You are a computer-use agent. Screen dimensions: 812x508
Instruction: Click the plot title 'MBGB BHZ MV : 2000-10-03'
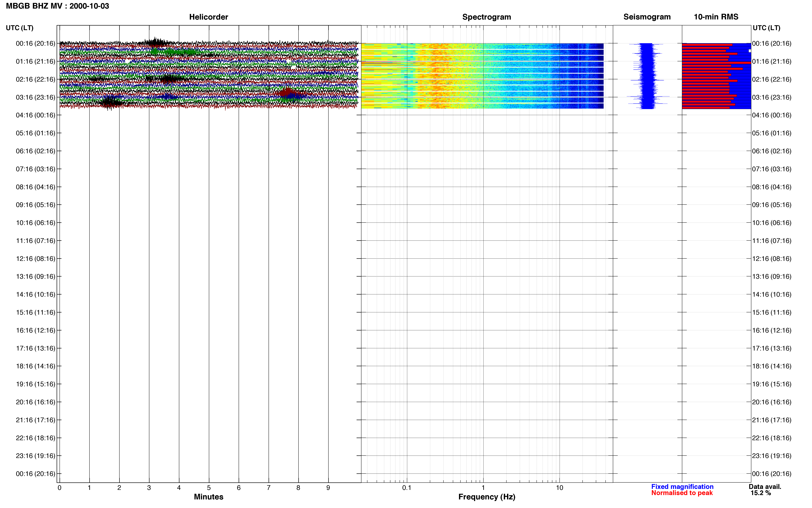coord(57,6)
